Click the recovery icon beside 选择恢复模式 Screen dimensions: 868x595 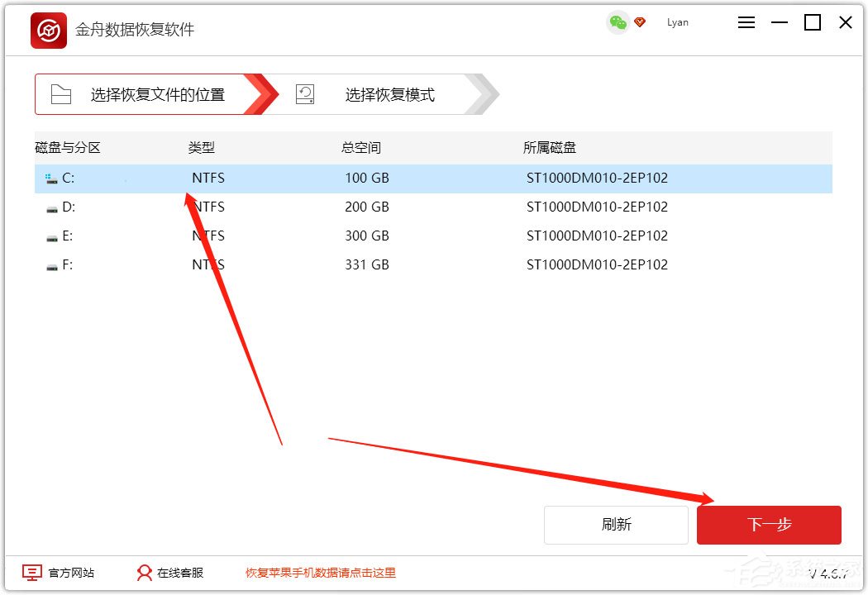pyautogui.click(x=305, y=94)
